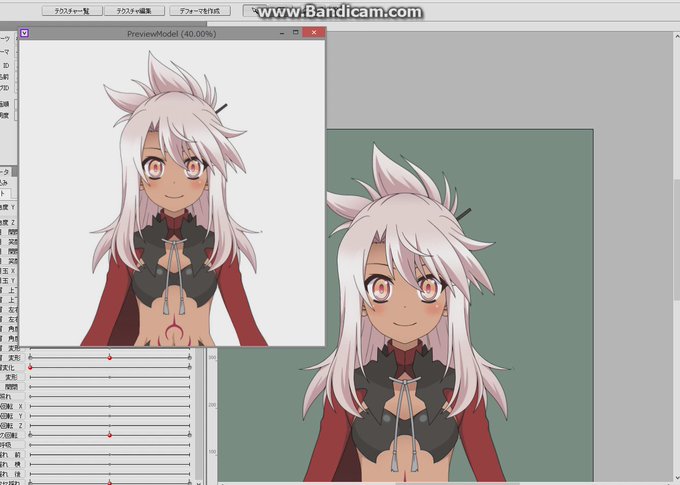The width and height of the screenshot is (680, 485).
Task: Click the デフォーマを作成 button
Action: (x=200, y=11)
